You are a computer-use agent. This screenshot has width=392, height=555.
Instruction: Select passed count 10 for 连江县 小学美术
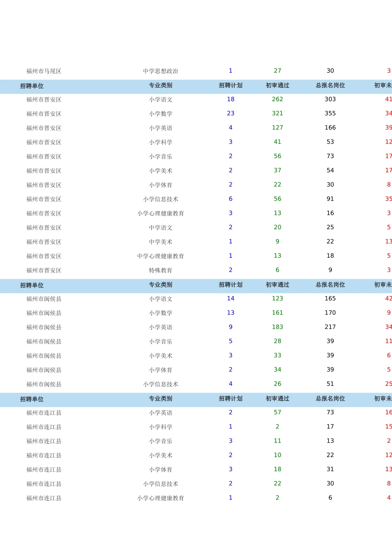[x=277, y=455]
